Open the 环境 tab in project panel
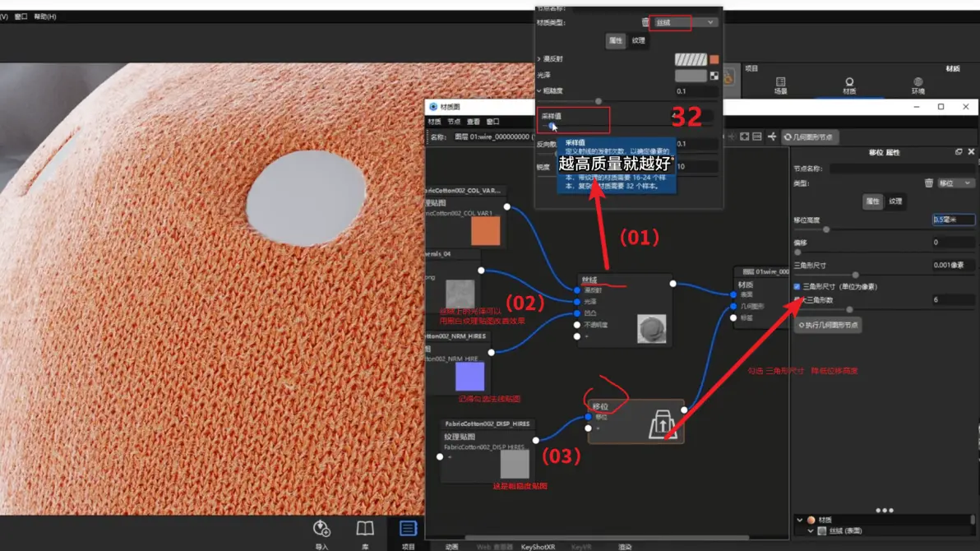This screenshot has height=551, width=980. (x=918, y=86)
